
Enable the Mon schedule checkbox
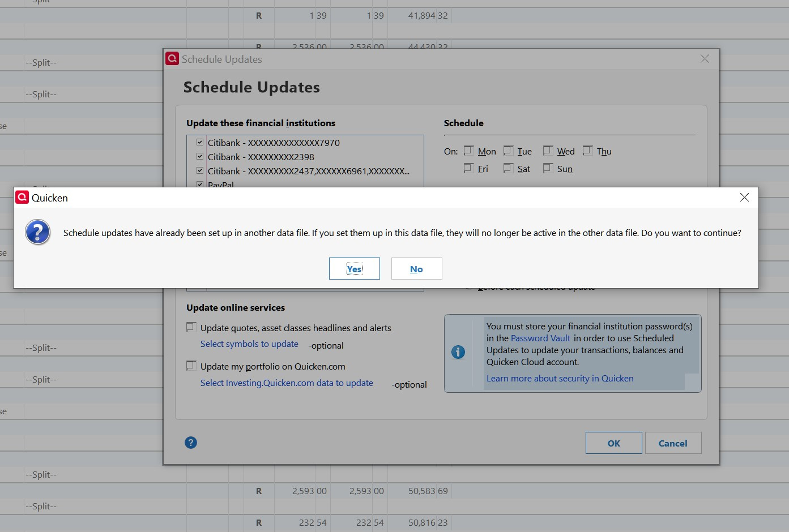[468, 151]
